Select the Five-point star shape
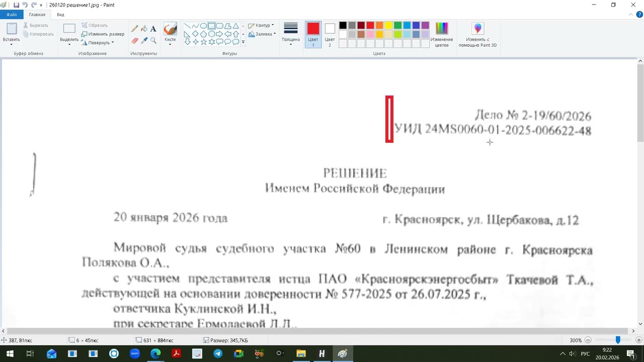The height and width of the screenshot is (362, 644). point(203,42)
